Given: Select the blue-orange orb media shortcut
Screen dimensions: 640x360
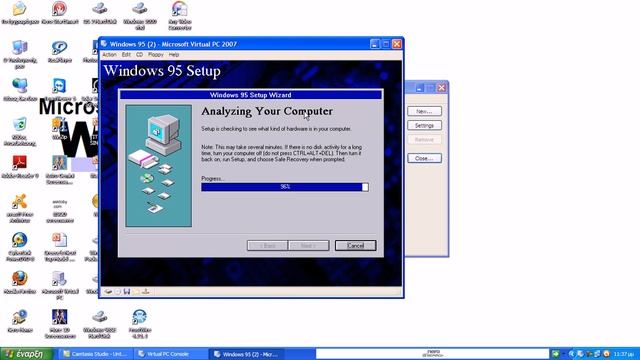Looking at the screenshot, I should coord(20,247).
